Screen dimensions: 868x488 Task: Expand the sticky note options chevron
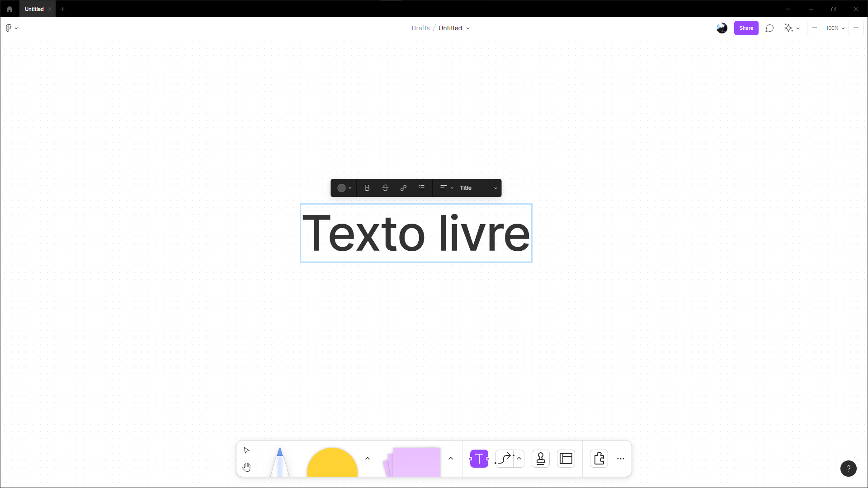(x=451, y=459)
